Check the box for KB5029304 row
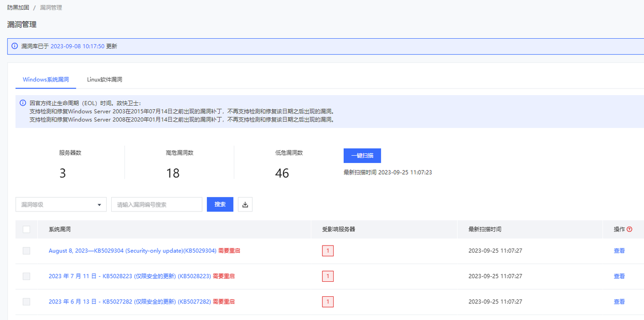Image resolution: width=644 pixels, height=320 pixels. 27,251
